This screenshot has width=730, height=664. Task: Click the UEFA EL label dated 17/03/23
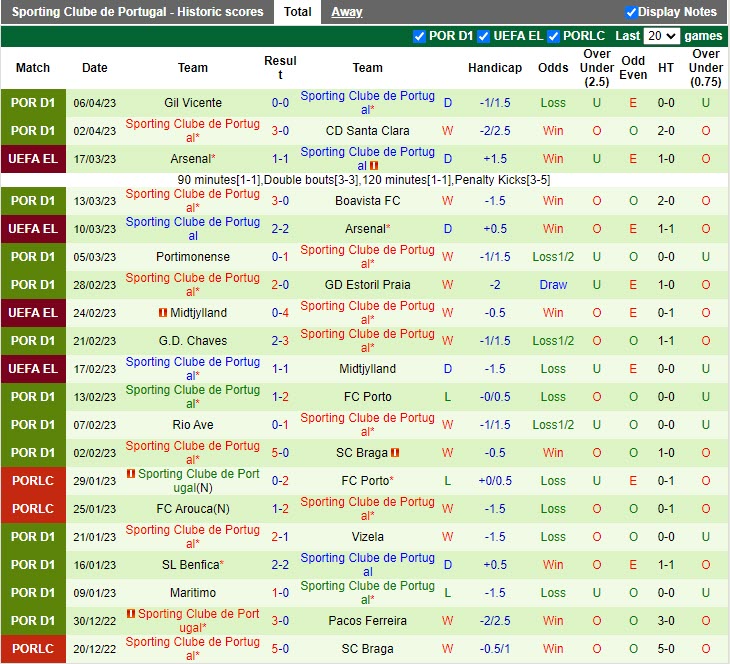tap(33, 159)
